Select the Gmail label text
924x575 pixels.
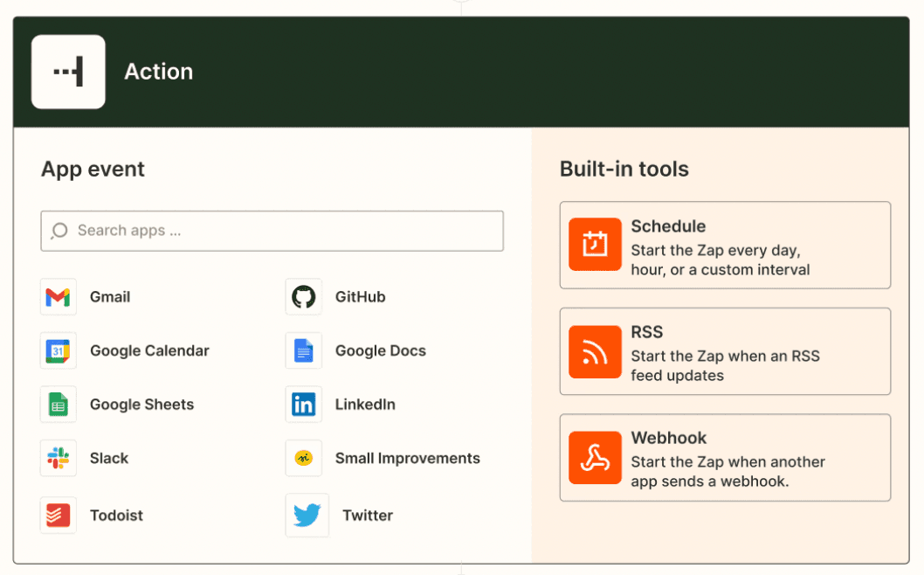[x=109, y=297]
